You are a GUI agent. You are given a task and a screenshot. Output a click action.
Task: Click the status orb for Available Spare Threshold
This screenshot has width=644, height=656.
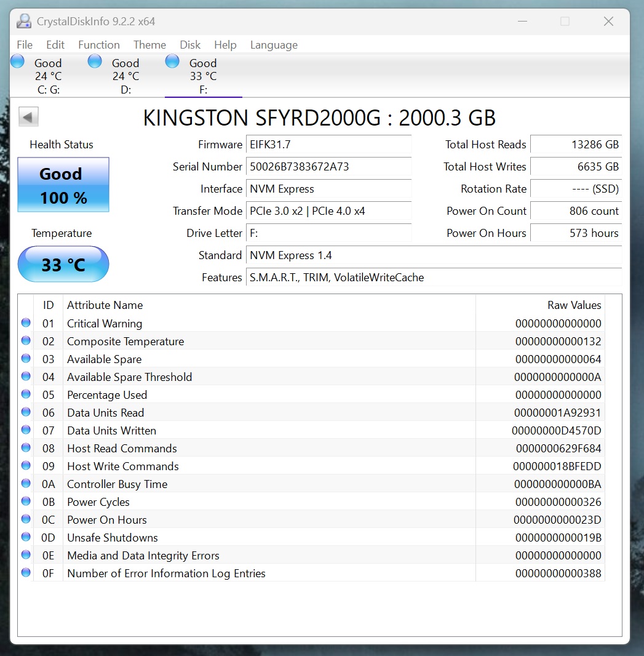click(26, 376)
